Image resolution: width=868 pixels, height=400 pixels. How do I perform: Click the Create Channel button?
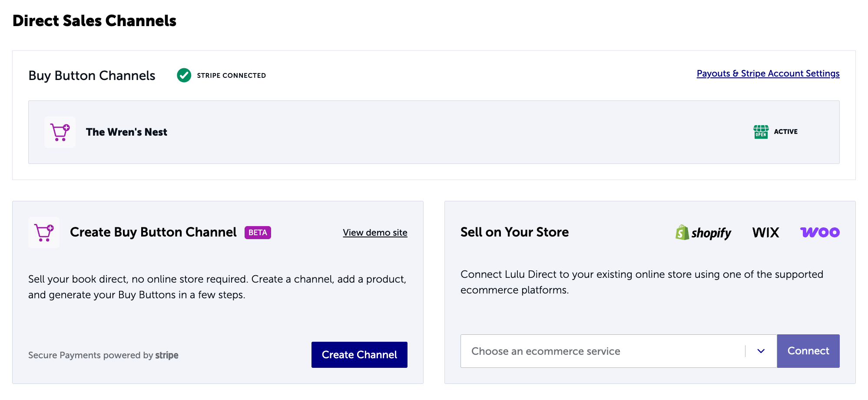point(359,355)
